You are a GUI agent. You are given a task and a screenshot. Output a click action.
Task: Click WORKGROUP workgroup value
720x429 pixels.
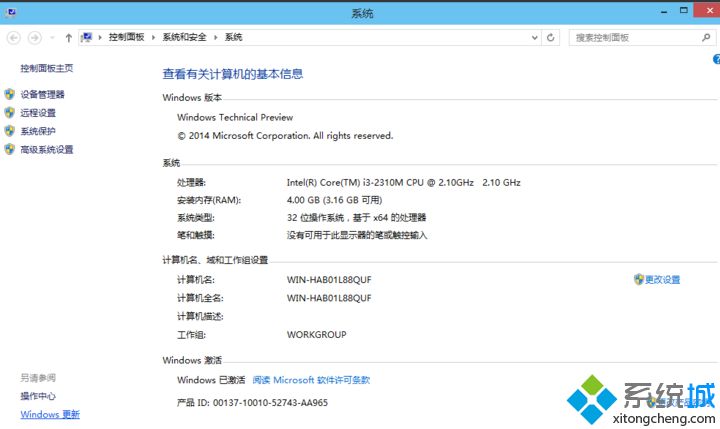pos(316,334)
